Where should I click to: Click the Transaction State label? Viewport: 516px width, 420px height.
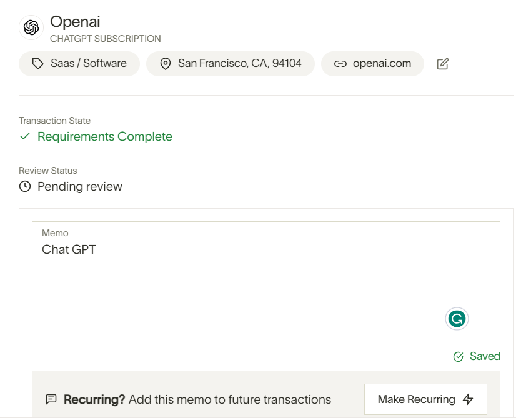point(54,121)
